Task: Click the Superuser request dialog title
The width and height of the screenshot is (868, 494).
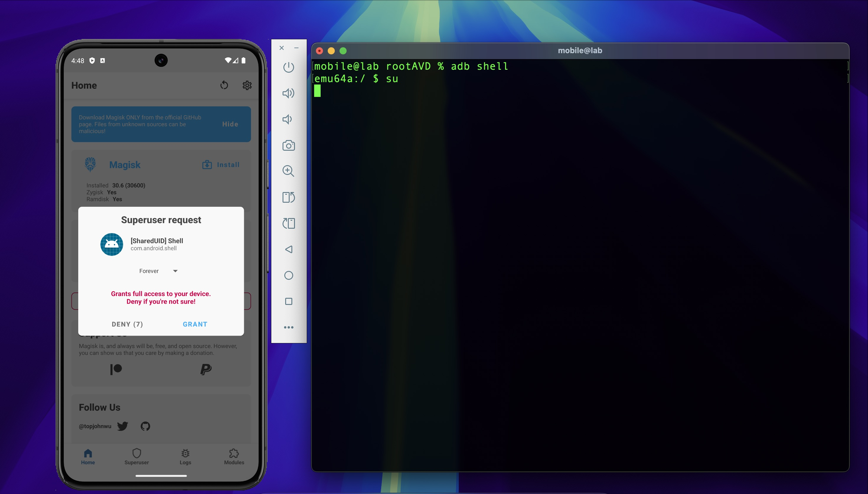Action: coord(161,220)
